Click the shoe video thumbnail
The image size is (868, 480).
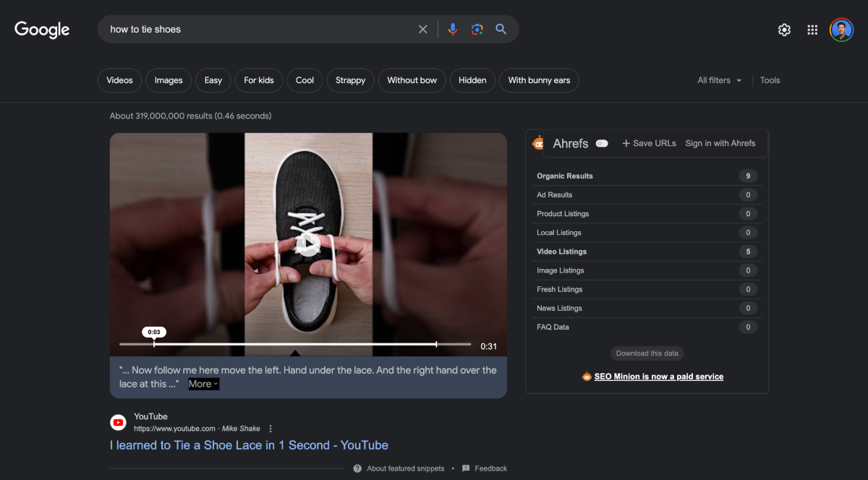308,244
